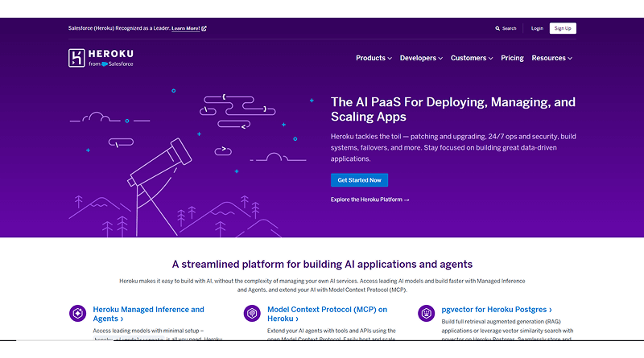Open the Learn More banner link
644x358 pixels.
pos(185,28)
